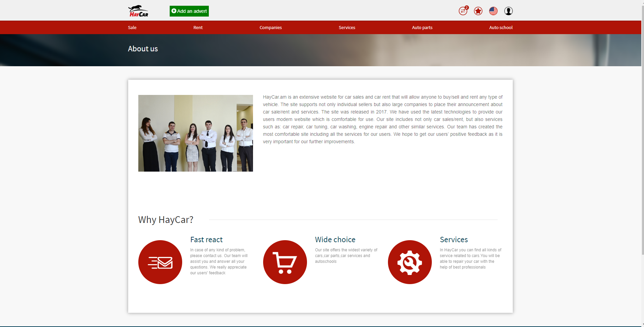Image resolution: width=644 pixels, height=327 pixels.
Task: Open the user account profile icon
Action: pos(508,11)
